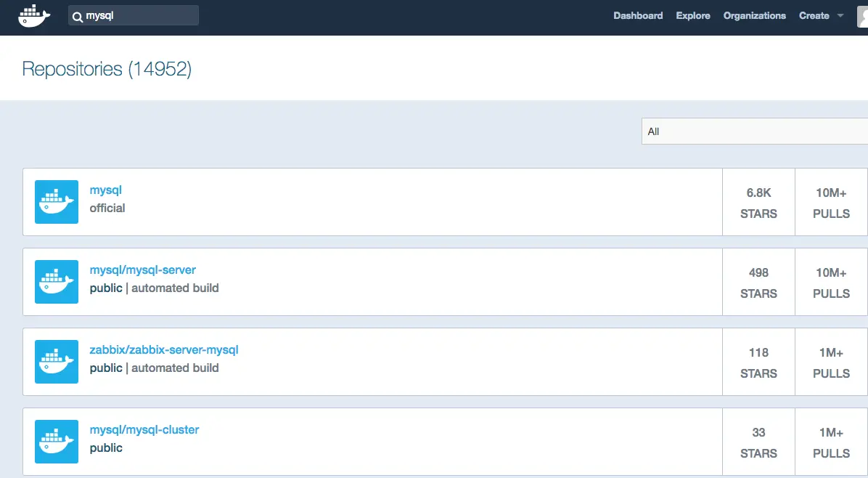Click 'public | automated build' under zabbix/zabbix-server-mysql

tap(155, 368)
